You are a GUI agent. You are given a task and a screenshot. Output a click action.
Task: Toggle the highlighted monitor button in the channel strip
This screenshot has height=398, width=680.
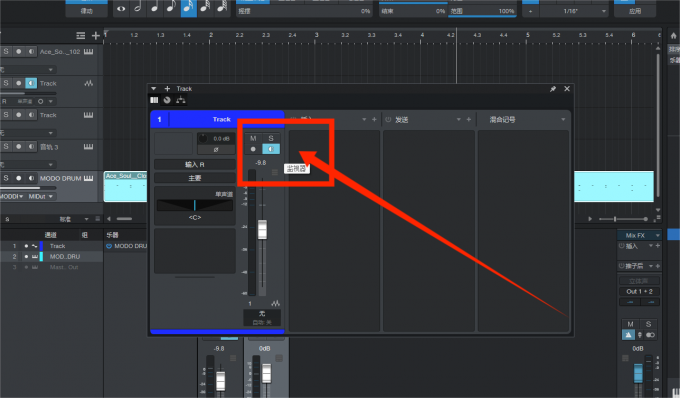(271, 149)
